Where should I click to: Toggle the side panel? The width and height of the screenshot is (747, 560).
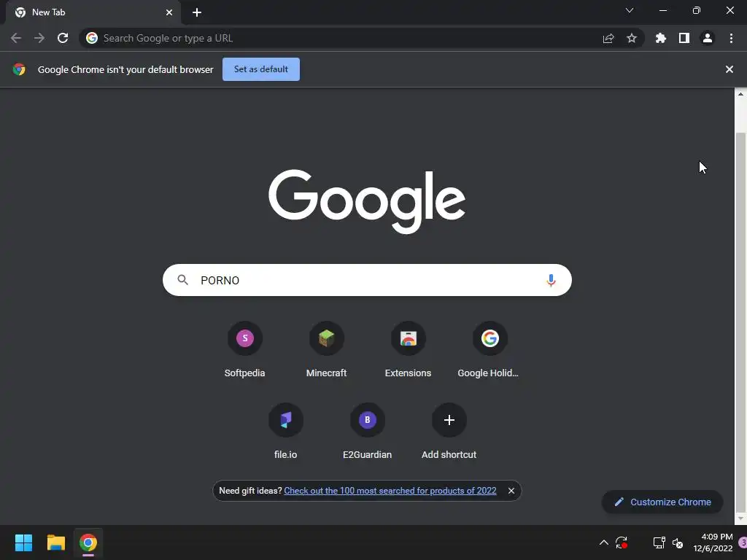coord(684,38)
